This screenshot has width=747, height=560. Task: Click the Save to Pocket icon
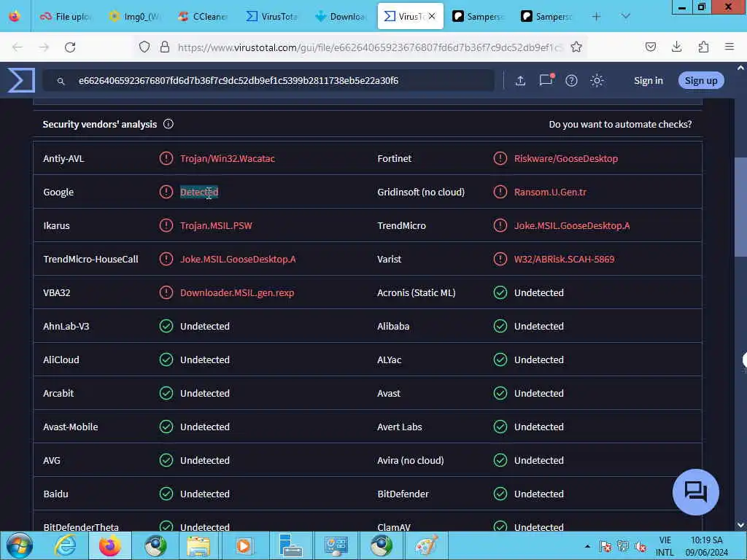[x=650, y=47]
